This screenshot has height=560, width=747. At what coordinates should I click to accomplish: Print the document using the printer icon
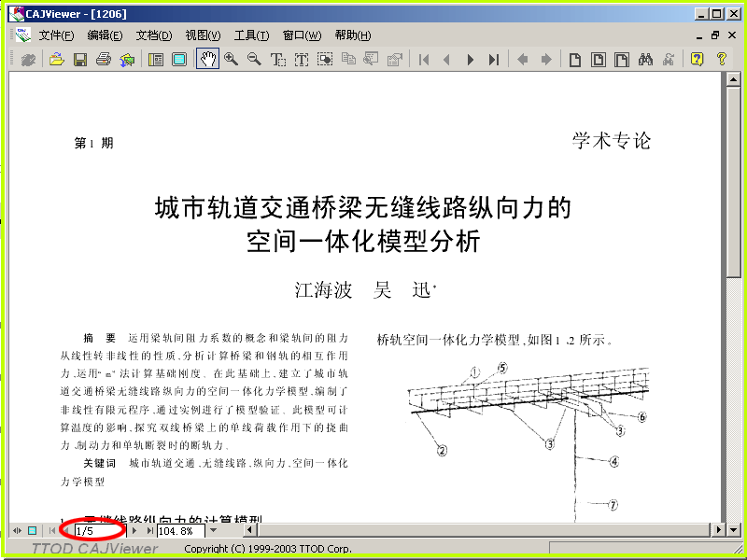[104, 60]
